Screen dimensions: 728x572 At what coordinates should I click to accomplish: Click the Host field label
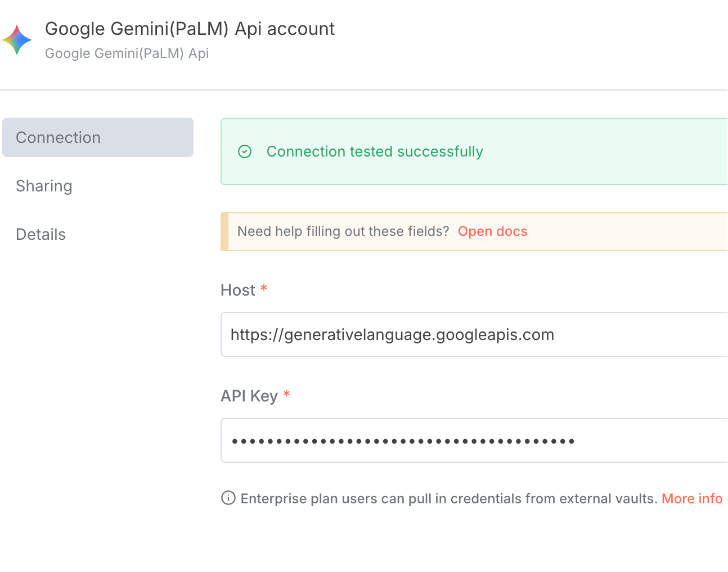coord(238,291)
